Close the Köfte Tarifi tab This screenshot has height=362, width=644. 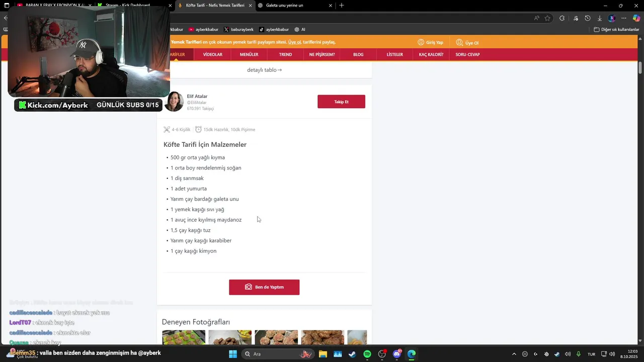coord(251,6)
